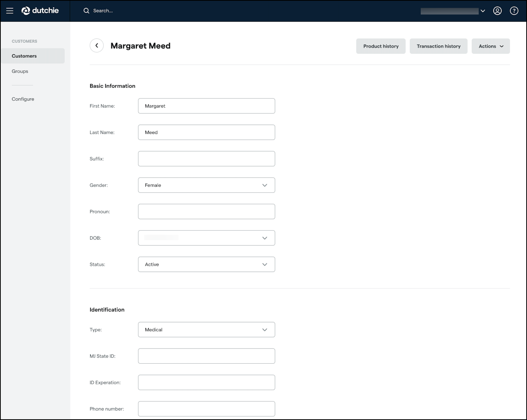The image size is (527, 420).
Task: Open the hamburger navigation menu
Action: point(10,11)
